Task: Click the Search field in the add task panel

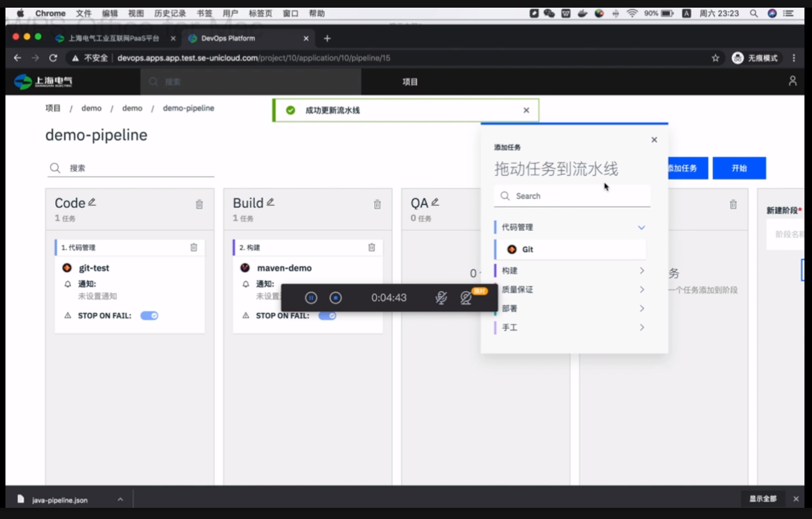Action: pos(572,195)
